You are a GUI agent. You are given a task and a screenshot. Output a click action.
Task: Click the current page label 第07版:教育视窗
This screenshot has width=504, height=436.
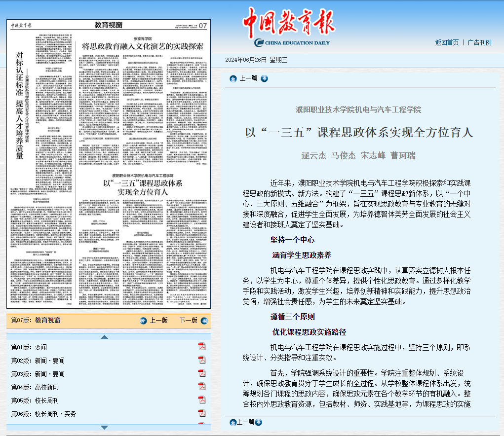[36, 321]
